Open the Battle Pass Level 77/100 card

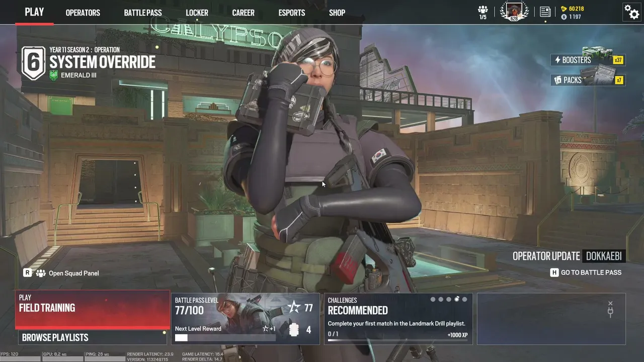(x=246, y=319)
